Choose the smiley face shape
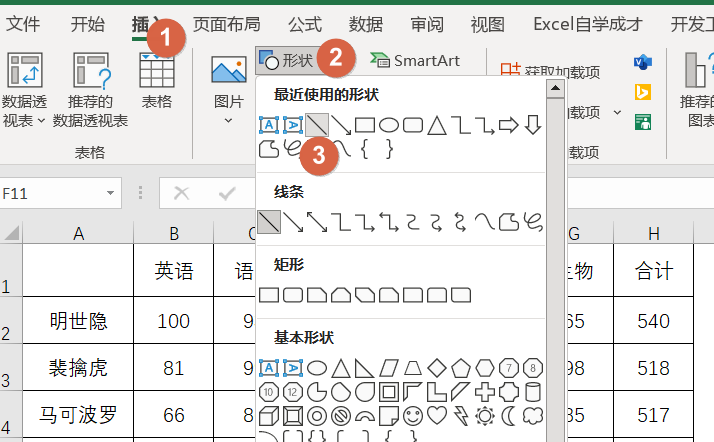 (x=413, y=416)
